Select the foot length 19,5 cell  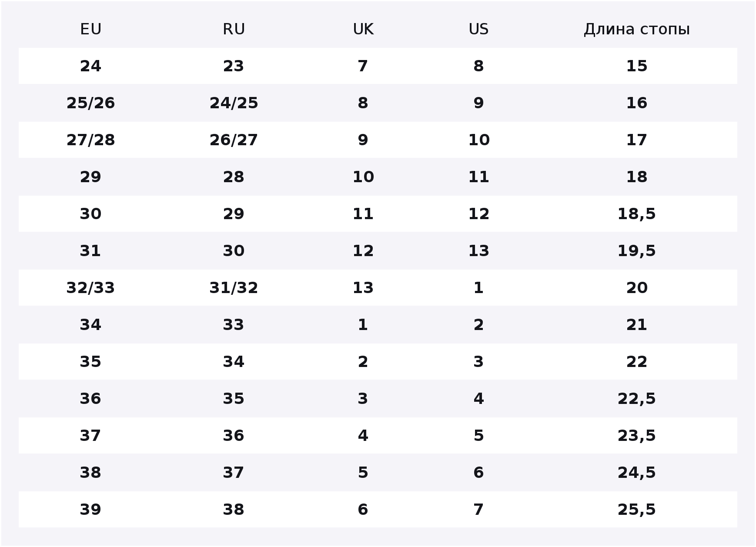pos(636,251)
